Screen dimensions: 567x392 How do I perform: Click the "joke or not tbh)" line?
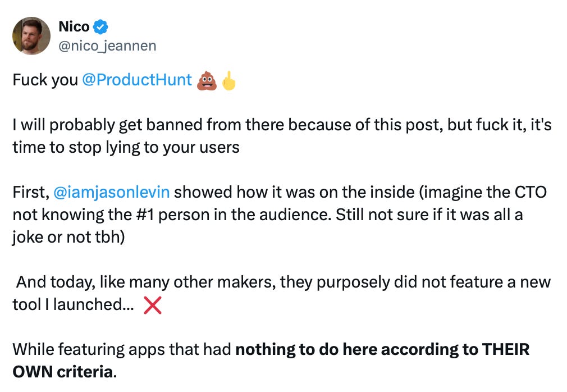click(x=68, y=237)
